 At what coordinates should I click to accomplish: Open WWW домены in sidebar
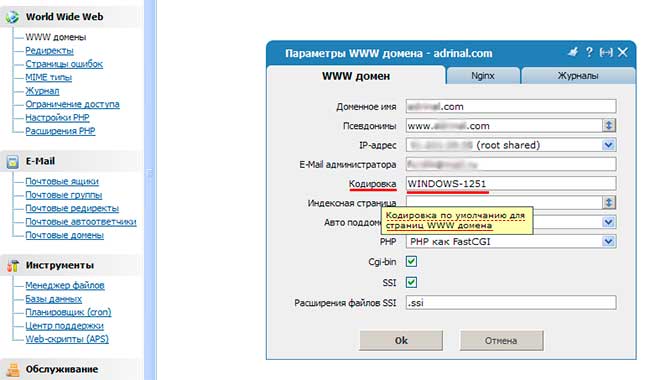tap(56, 37)
